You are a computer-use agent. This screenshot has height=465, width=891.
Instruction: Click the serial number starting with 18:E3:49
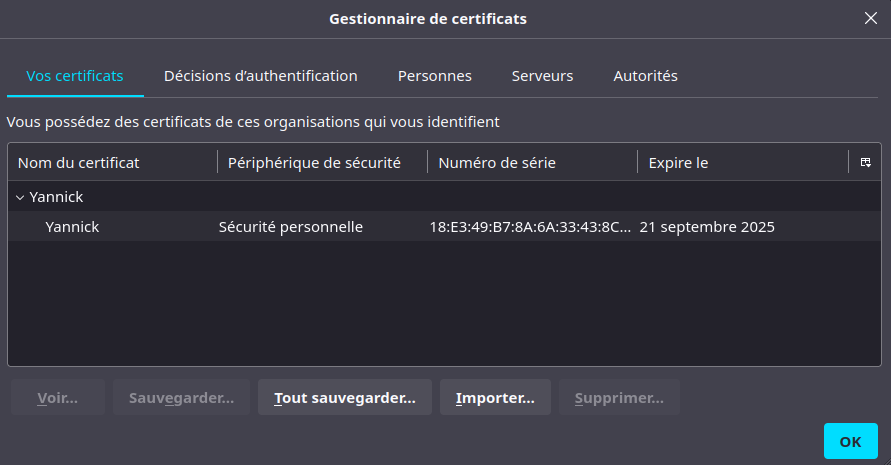(530, 227)
